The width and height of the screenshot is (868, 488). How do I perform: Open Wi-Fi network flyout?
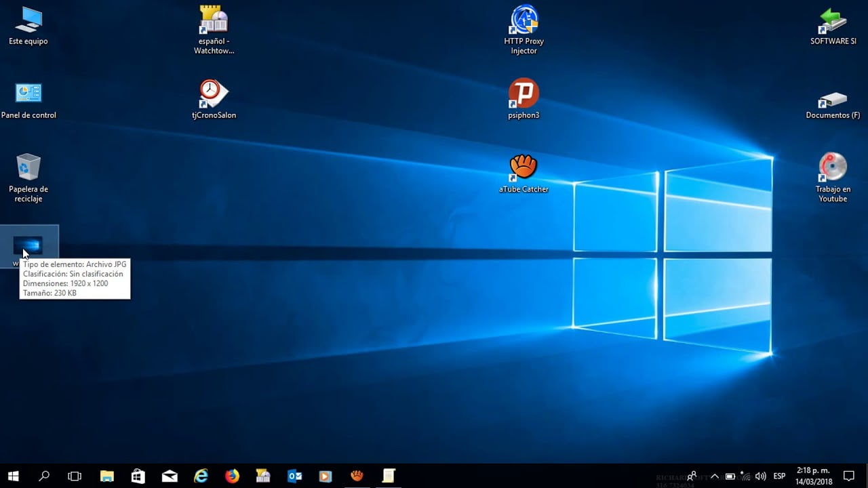(745, 476)
